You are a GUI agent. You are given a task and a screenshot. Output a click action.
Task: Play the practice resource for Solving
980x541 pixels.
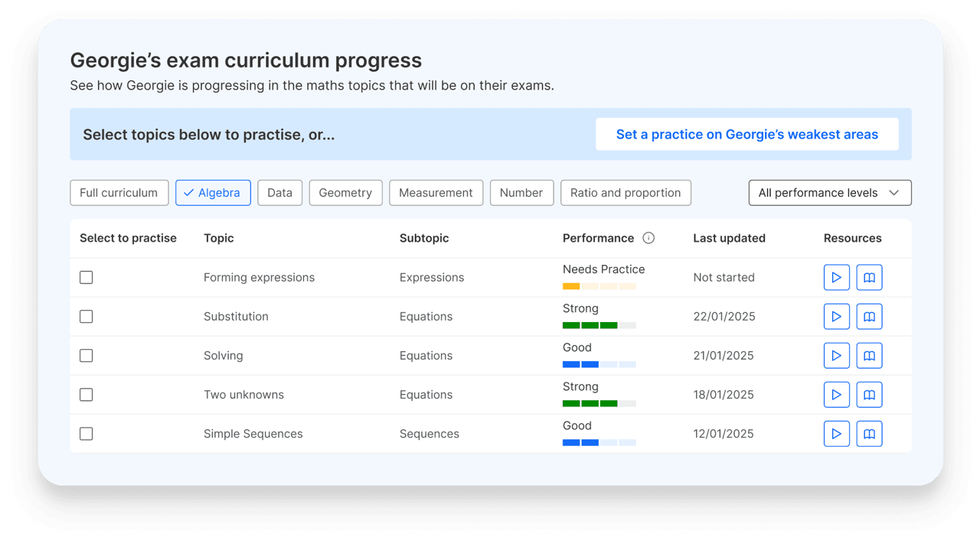click(x=837, y=355)
